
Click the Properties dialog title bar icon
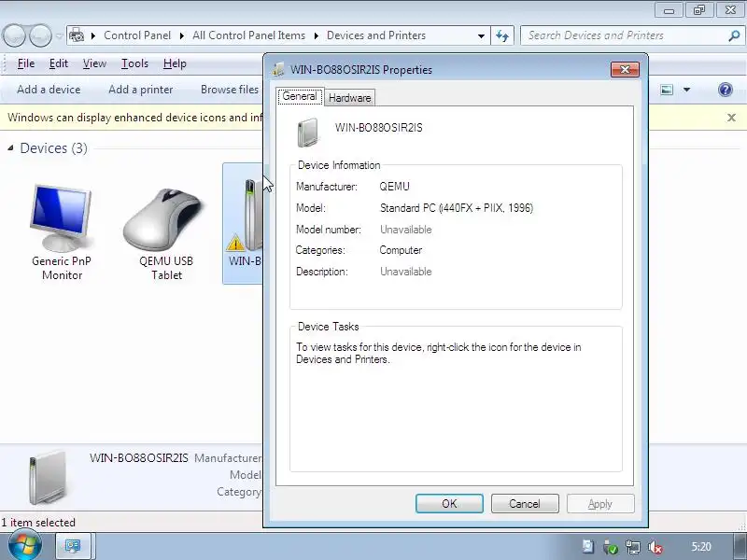(x=278, y=69)
